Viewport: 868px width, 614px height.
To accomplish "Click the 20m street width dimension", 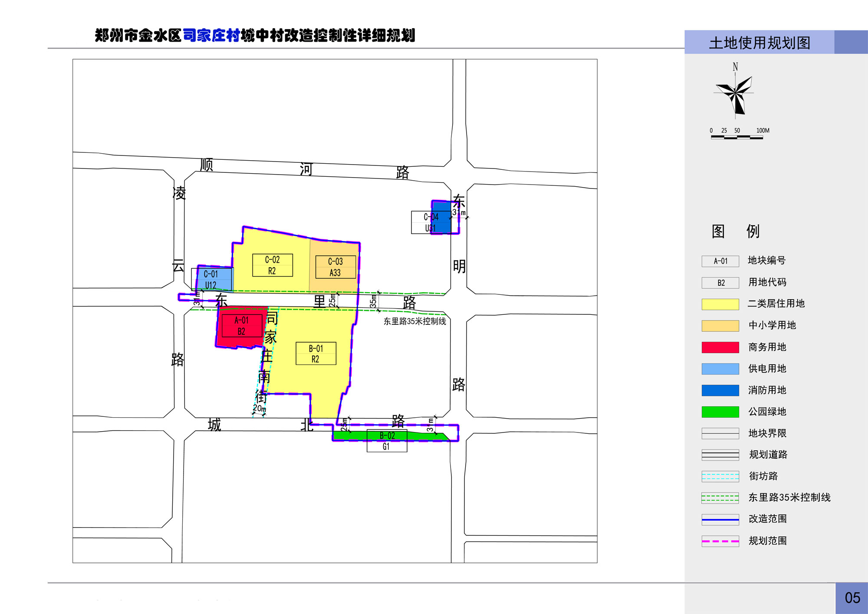I will [x=260, y=409].
